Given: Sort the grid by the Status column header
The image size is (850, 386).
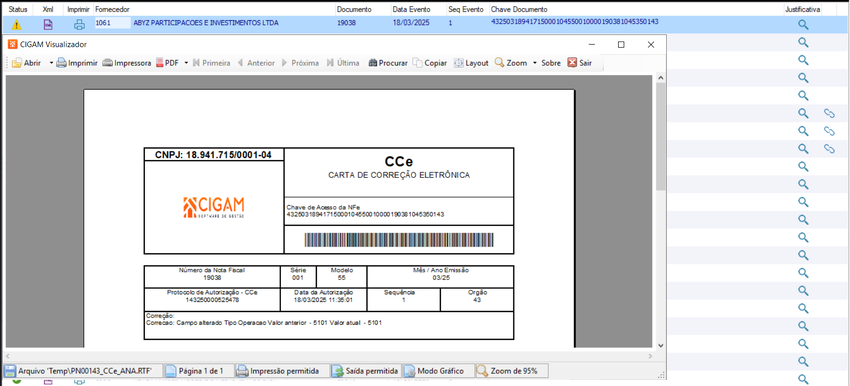Looking at the screenshot, I should pyautogui.click(x=18, y=9).
